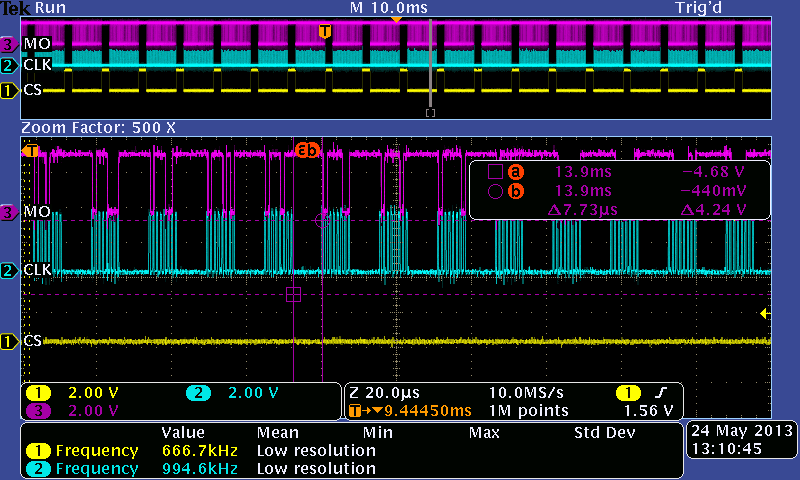Click the Max column header
Image resolution: width=800 pixels, height=480 pixels.
tap(484, 433)
